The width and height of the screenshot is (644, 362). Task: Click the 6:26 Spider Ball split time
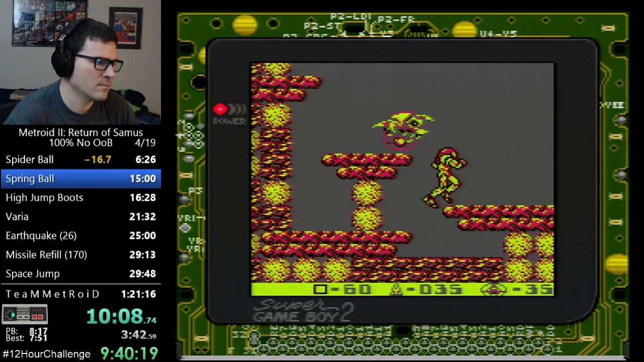click(145, 159)
